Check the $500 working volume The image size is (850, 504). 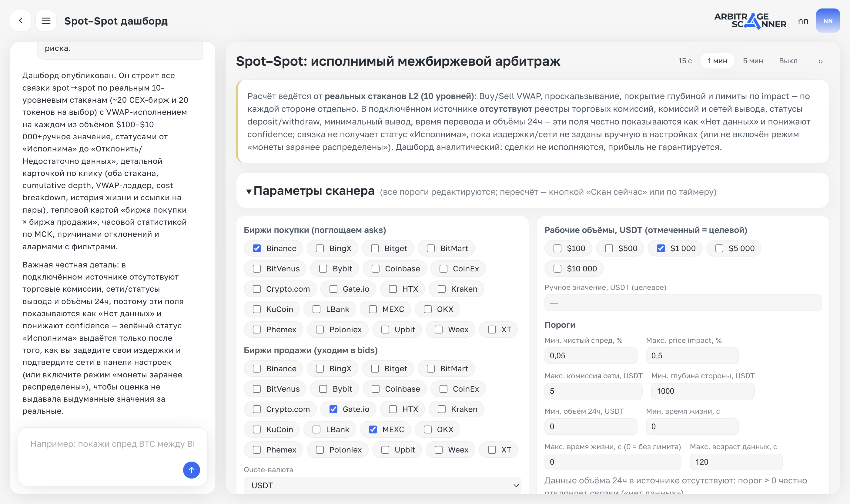click(609, 248)
